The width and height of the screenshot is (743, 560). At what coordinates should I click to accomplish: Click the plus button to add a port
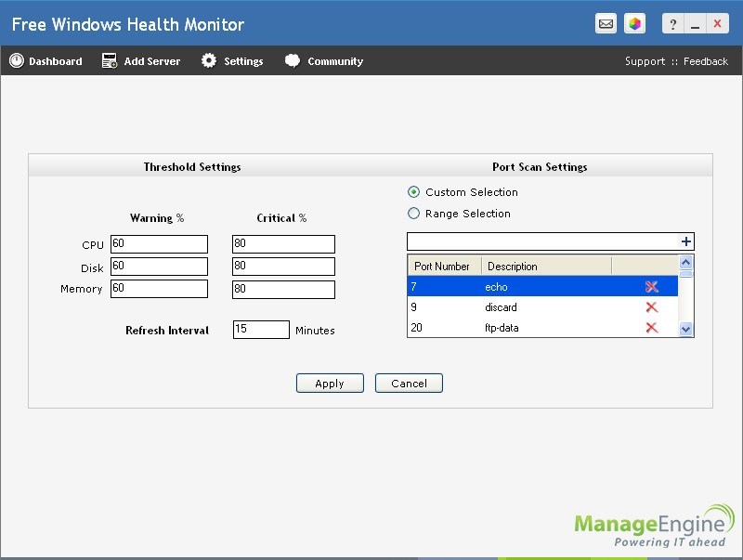pyautogui.click(x=684, y=241)
